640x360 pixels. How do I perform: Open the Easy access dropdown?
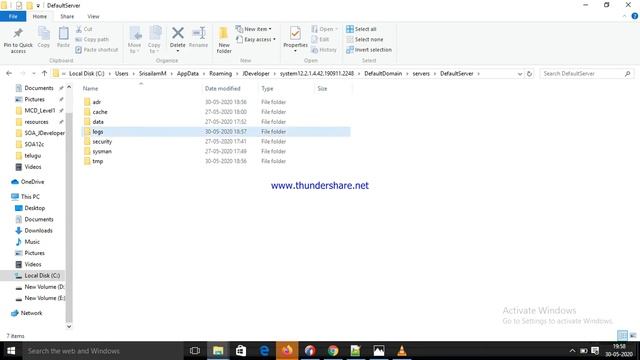(256, 40)
